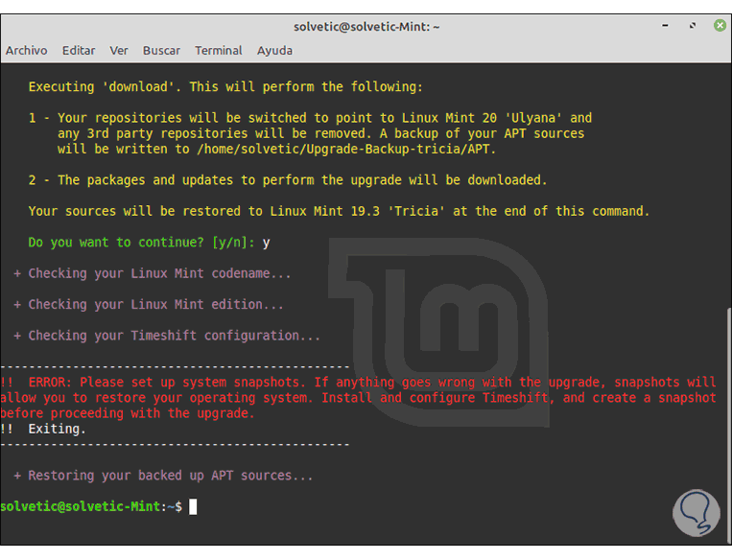Minimize the terminal window

pos(665,26)
